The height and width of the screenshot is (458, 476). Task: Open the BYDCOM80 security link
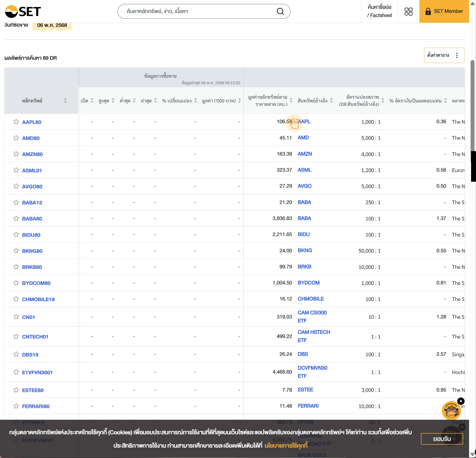(36, 283)
